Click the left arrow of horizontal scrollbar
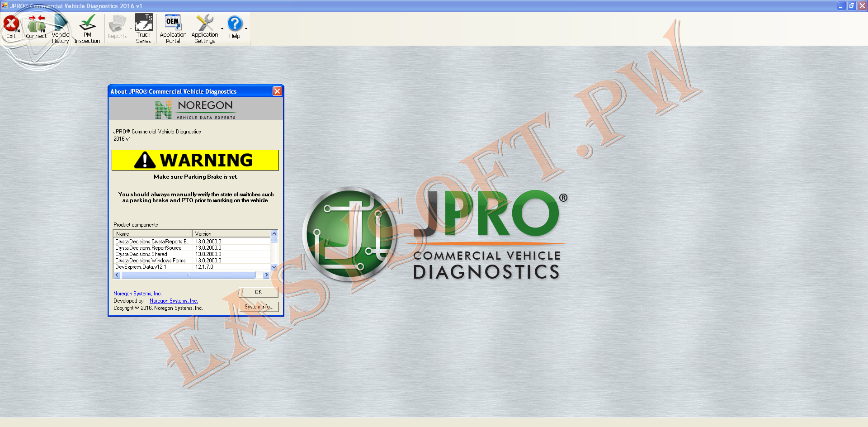This screenshot has height=427, width=868. click(x=117, y=275)
